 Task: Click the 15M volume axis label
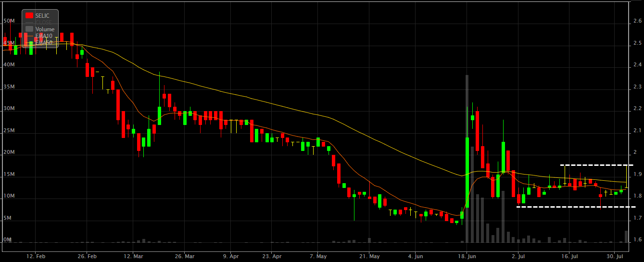9,174
